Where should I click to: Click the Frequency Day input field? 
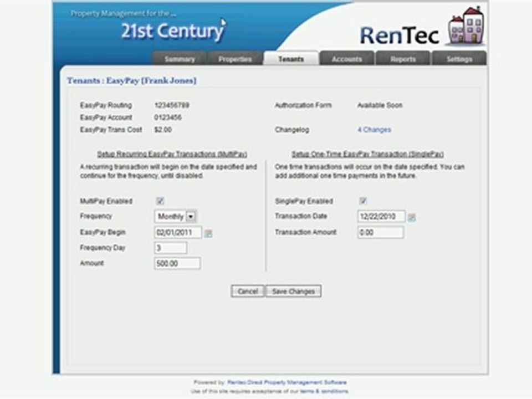(x=170, y=248)
